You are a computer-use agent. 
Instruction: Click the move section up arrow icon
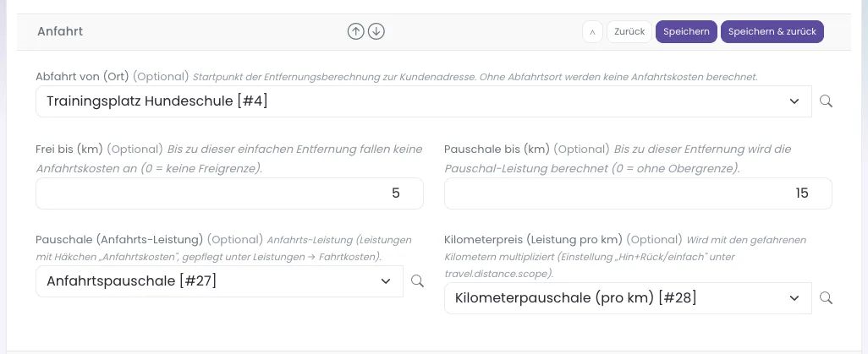pyautogui.click(x=355, y=31)
